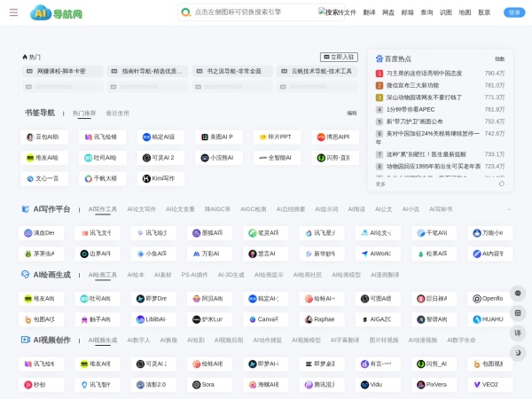
Task: Open the hamburger menu icon
Action: (x=13, y=12)
